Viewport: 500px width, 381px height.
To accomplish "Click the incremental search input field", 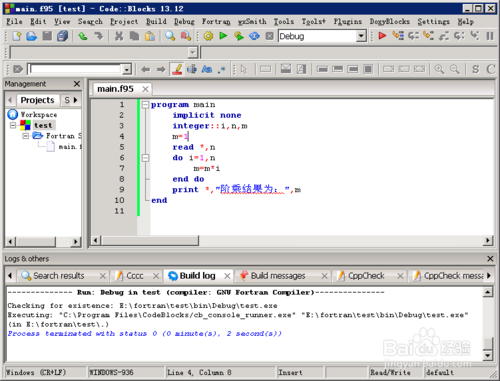I will 76,69.
